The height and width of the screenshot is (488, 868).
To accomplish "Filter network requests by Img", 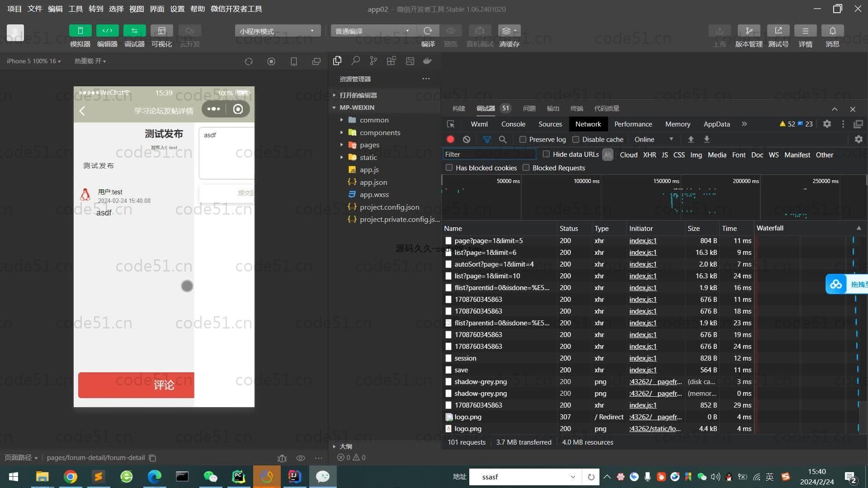I will (696, 155).
